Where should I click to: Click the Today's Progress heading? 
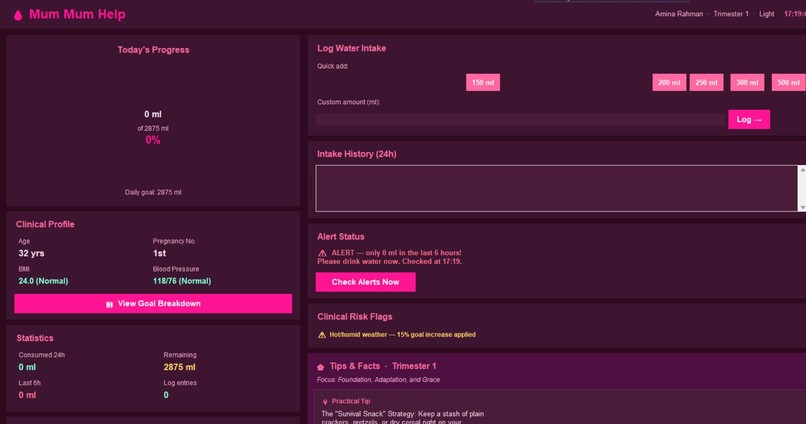click(x=153, y=50)
